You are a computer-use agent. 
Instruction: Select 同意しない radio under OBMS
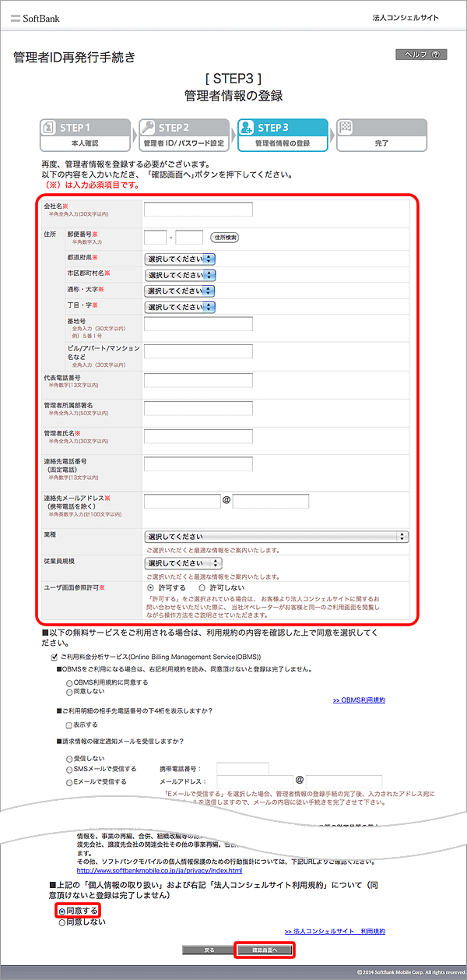[69, 692]
